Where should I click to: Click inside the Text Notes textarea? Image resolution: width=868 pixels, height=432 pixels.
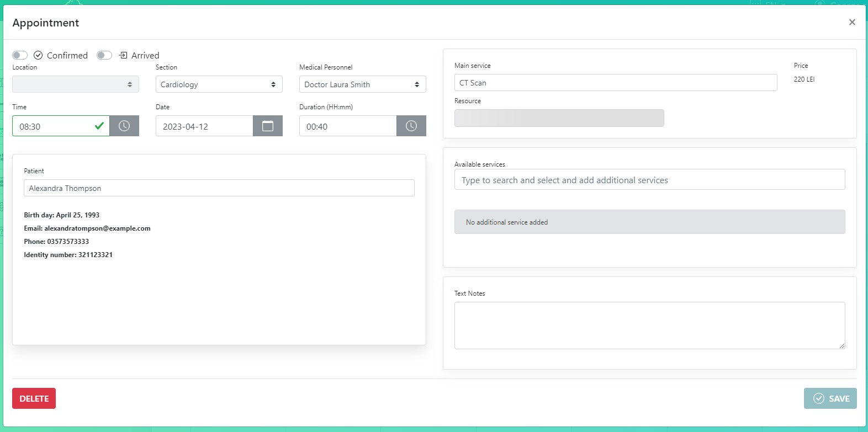[649, 326]
